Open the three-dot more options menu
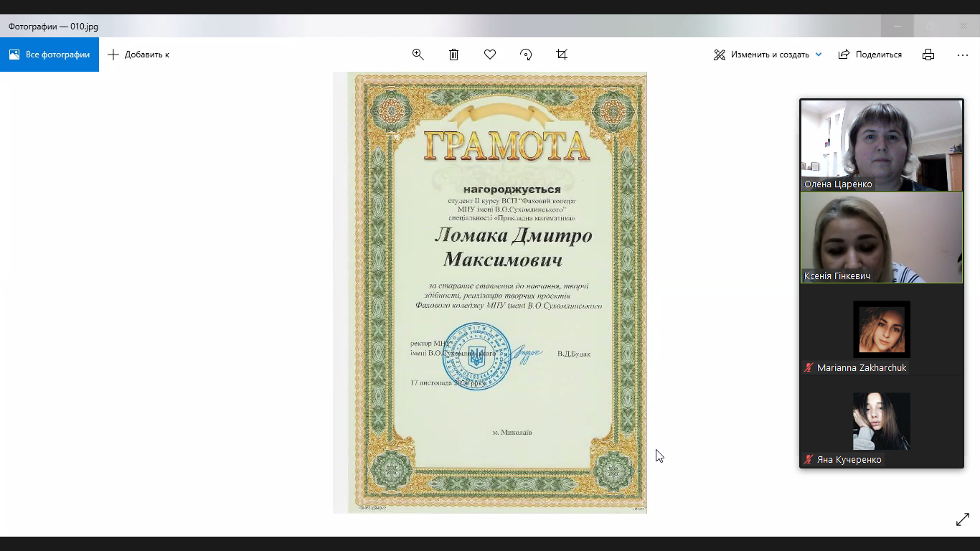This screenshot has width=980, height=551. [963, 55]
